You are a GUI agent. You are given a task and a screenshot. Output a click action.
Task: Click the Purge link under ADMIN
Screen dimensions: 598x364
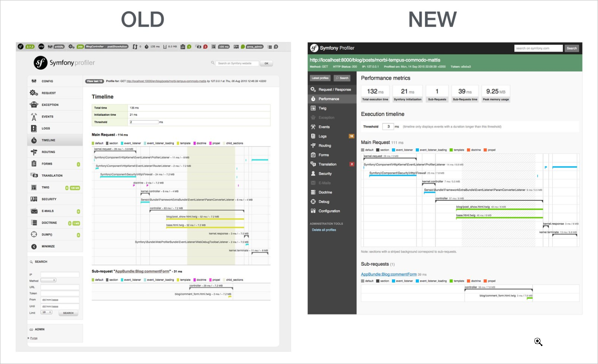coord(33,338)
